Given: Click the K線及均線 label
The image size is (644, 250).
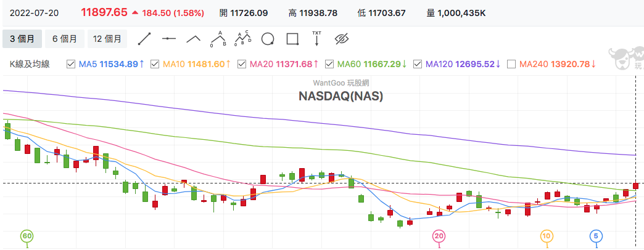Looking at the screenshot, I should tap(30, 64).
